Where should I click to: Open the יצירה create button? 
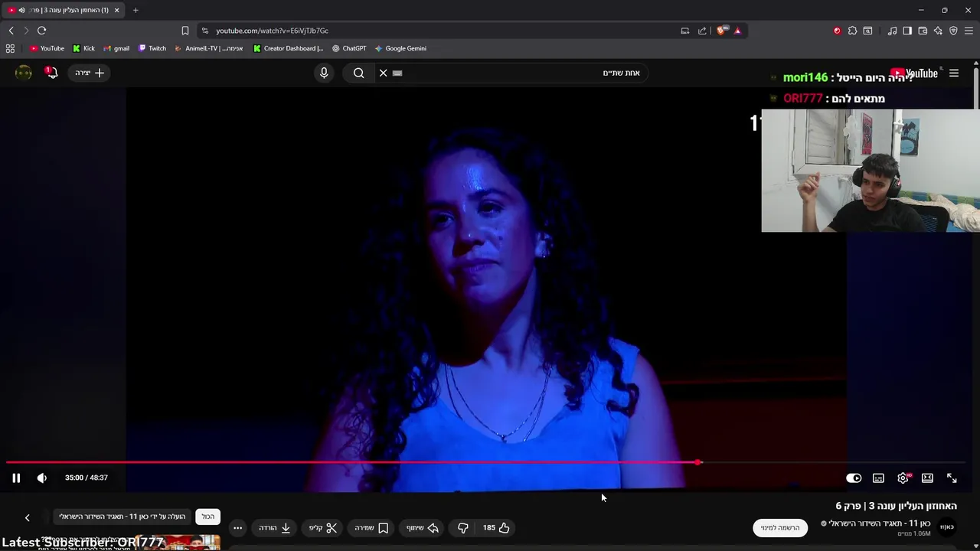[90, 73]
